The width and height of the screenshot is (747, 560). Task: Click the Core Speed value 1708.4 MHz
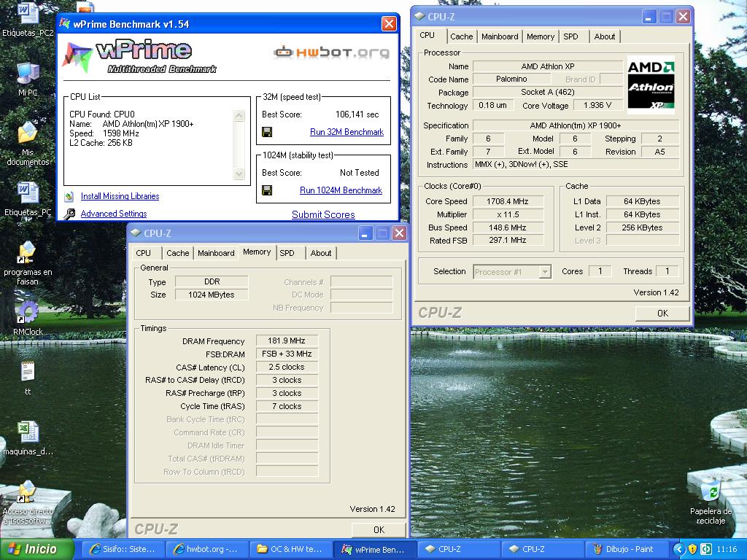pos(508,201)
